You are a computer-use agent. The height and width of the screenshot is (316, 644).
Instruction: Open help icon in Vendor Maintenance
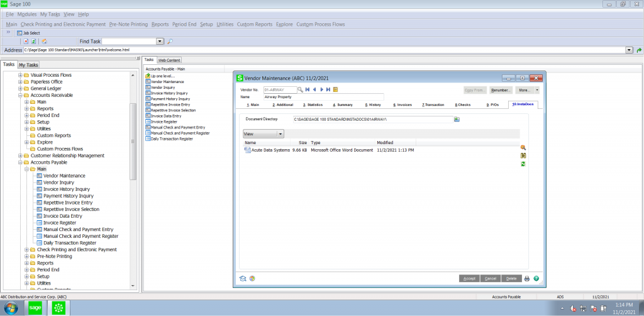[x=536, y=278]
